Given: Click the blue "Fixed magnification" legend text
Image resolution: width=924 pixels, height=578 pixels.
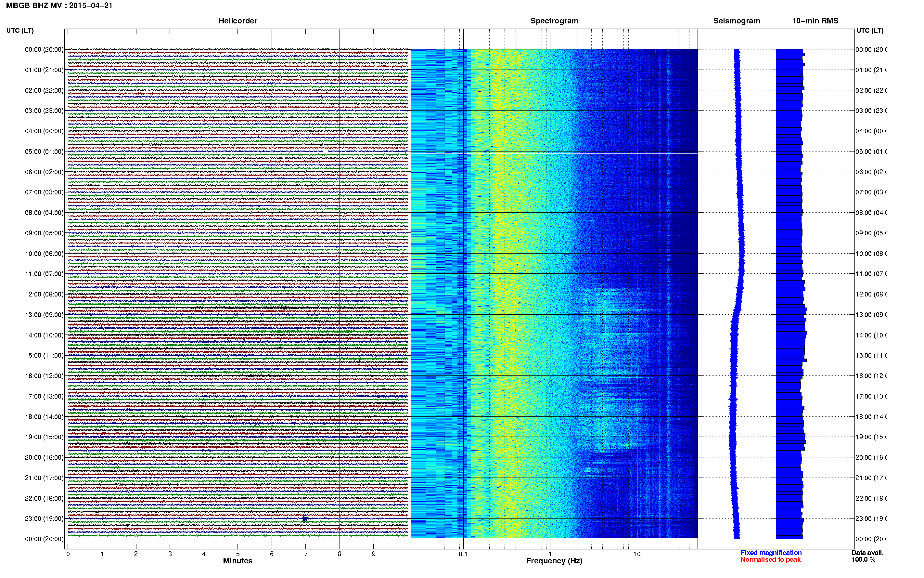Looking at the screenshot, I should (771, 553).
